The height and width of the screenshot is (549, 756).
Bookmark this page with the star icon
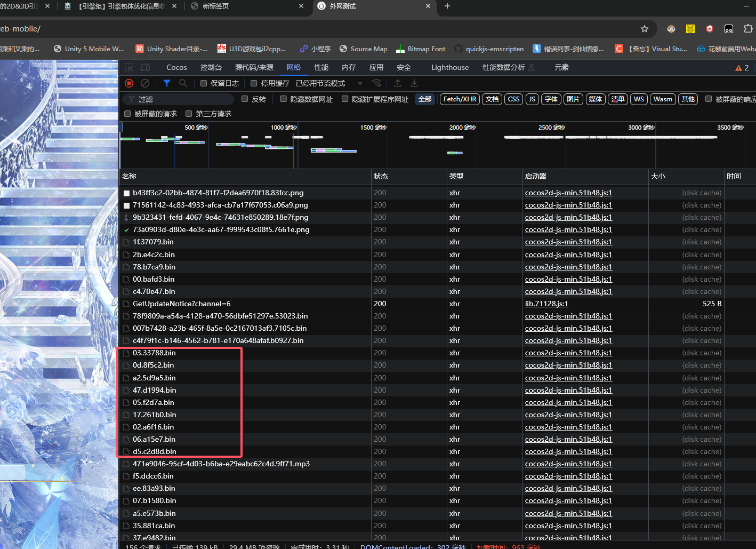[645, 29]
